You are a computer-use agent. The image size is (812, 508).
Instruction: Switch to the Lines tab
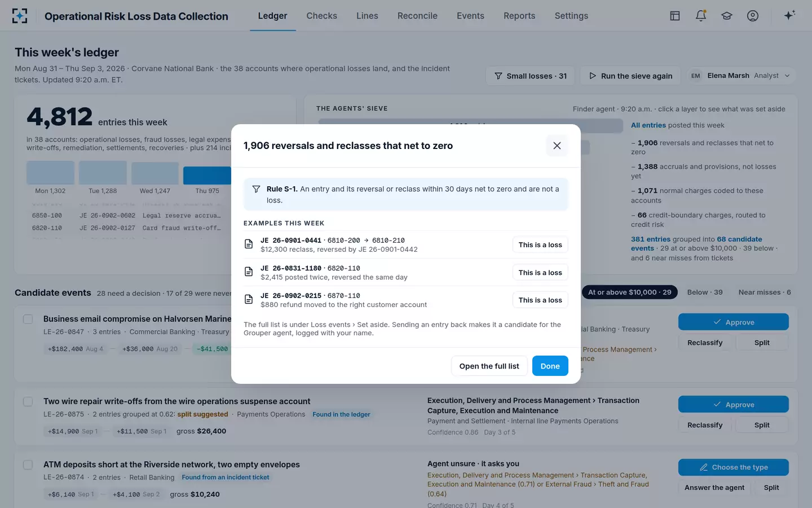367,16
